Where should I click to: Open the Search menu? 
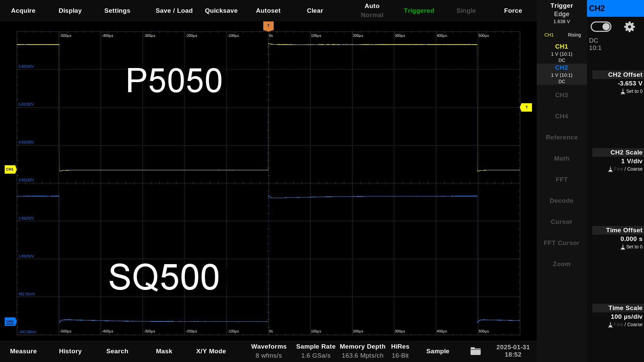pyautogui.click(x=117, y=351)
